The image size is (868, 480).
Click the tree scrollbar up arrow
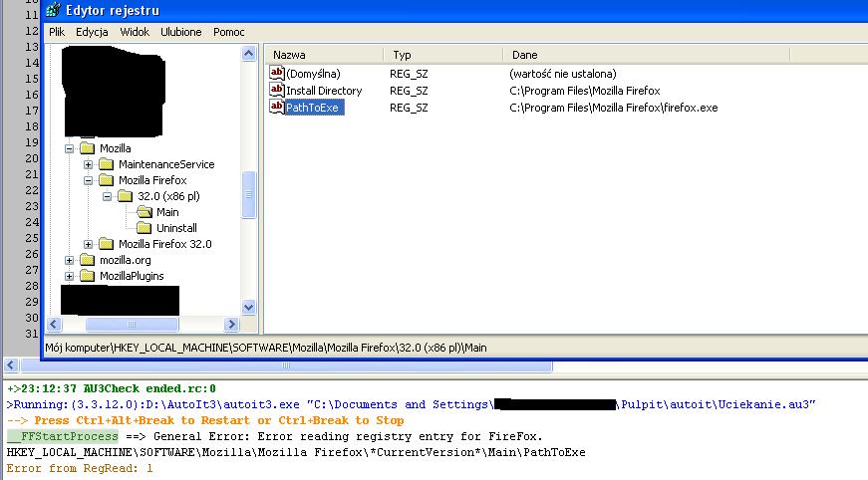click(248, 54)
